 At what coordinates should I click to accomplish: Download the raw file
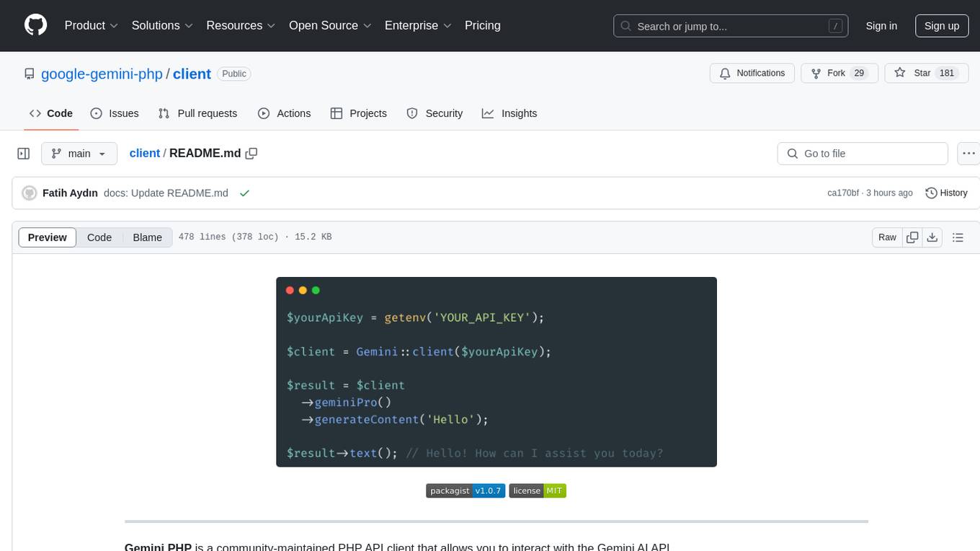coord(932,237)
